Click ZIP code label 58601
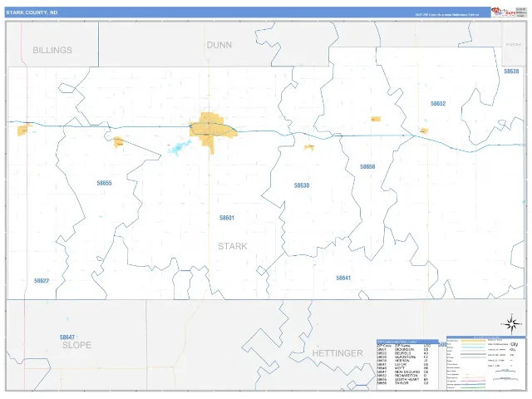 coord(227,218)
